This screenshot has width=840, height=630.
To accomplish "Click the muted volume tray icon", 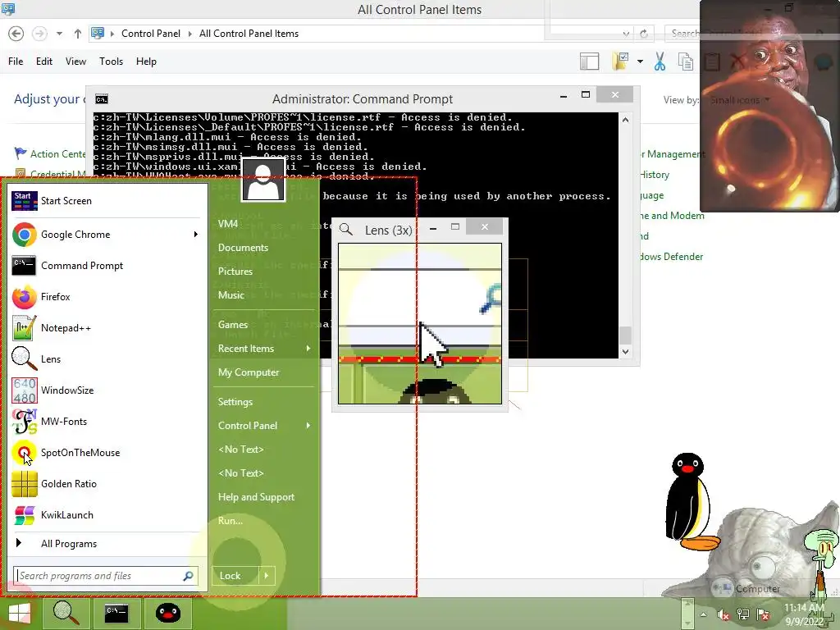I will click(x=723, y=615).
